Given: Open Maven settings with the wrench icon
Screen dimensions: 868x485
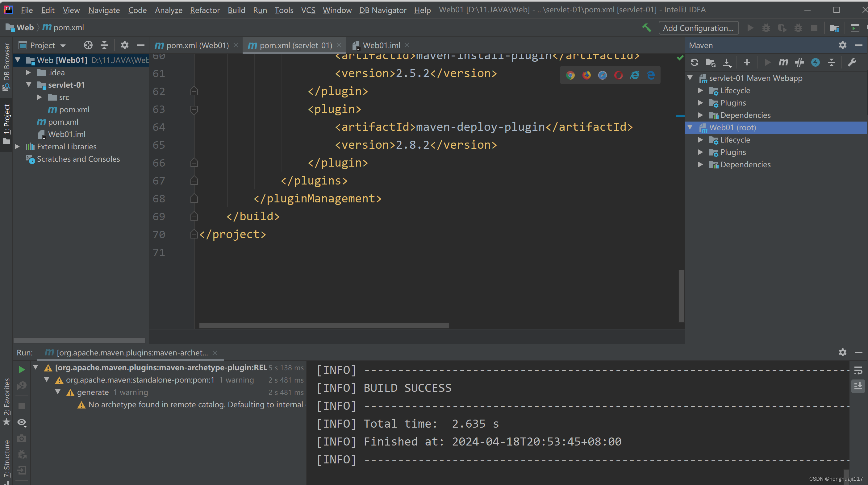Looking at the screenshot, I should (x=852, y=63).
